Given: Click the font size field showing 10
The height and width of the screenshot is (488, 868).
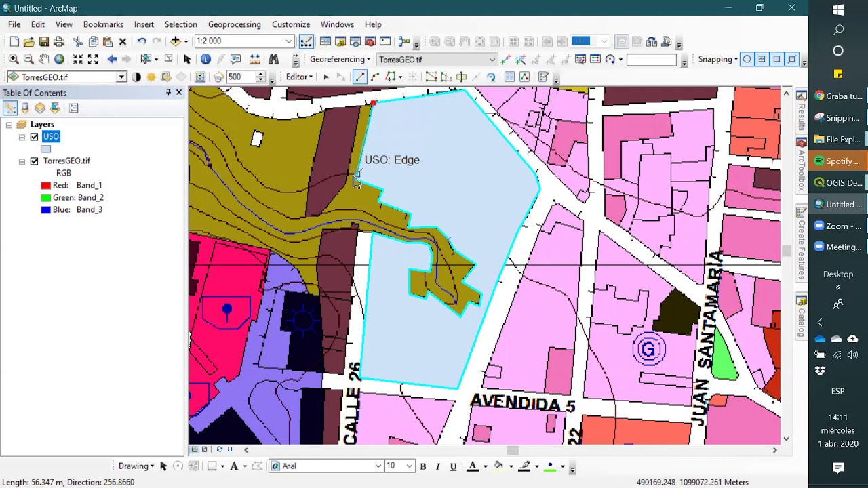Looking at the screenshot, I should coord(395,466).
